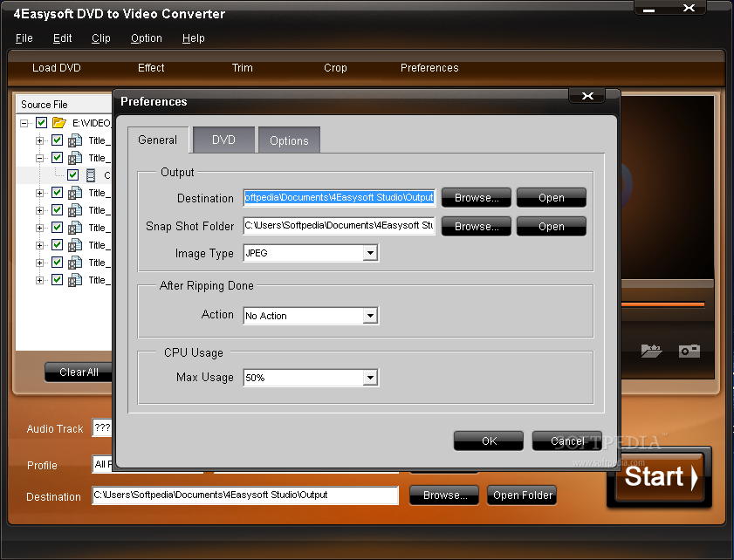Screen dimensions: 734x560
Task: Click Preferences in the toolbar
Action: [429, 68]
